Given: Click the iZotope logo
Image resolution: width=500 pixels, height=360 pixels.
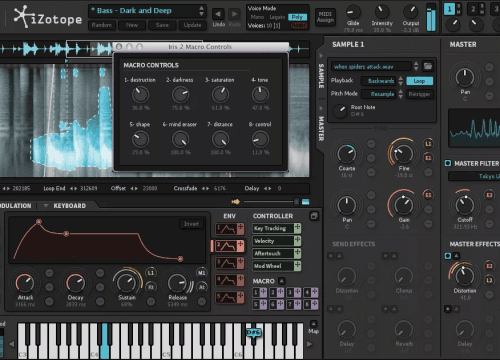Looking at the screenshot, I should (x=48, y=17).
